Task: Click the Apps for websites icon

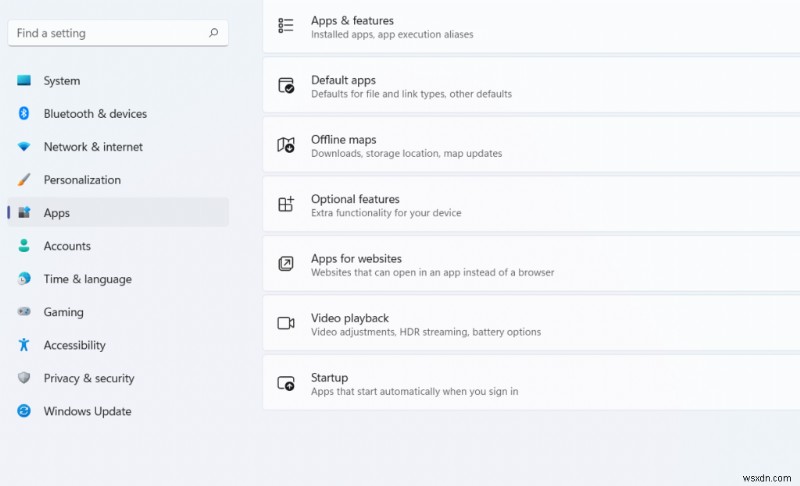Action: pos(286,264)
